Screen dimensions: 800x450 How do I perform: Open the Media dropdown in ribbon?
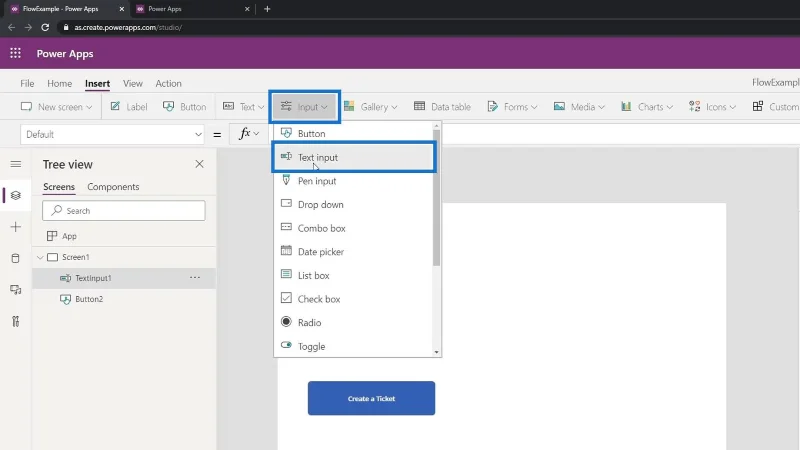tap(580, 107)
